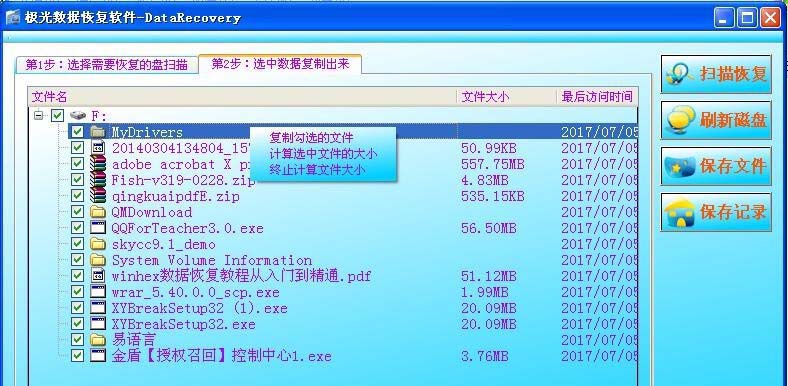Screen dimensions: 788x386
Task: Click the 557.75MB size value
Action: coord(492,164)
